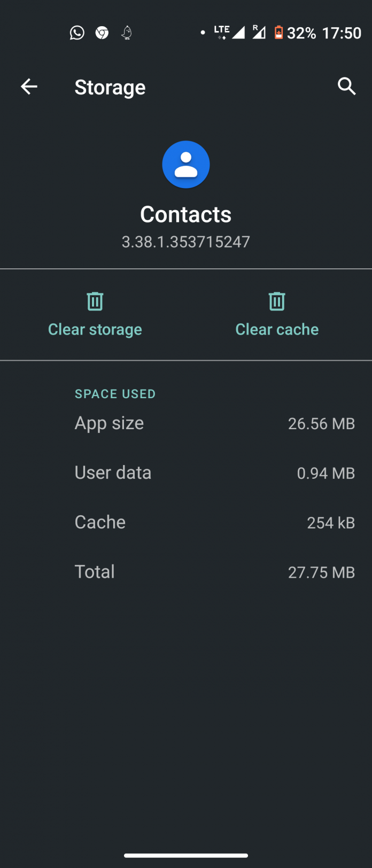Tap the trash icon above Clear cache

[277, 301]
